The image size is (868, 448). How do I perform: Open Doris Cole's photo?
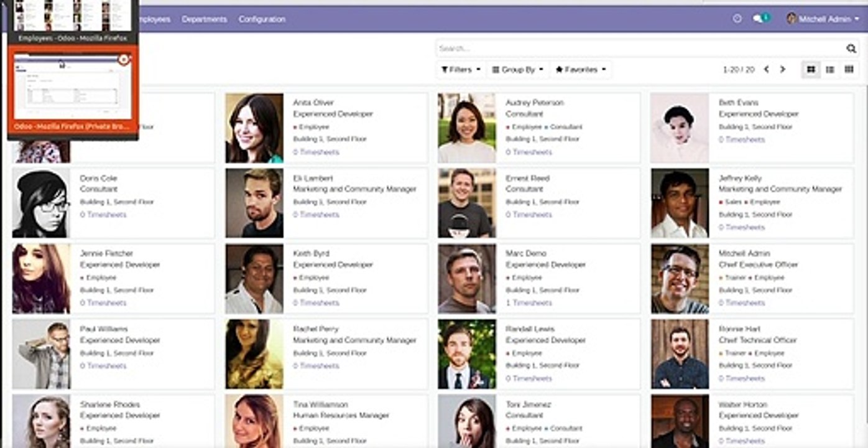(x=41, y=203)
